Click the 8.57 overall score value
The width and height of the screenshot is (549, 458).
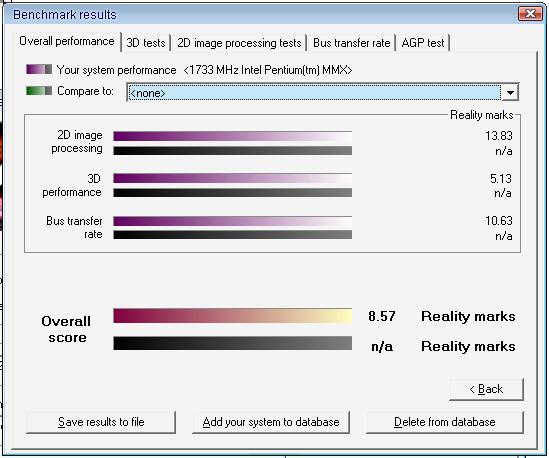point(382,316)
